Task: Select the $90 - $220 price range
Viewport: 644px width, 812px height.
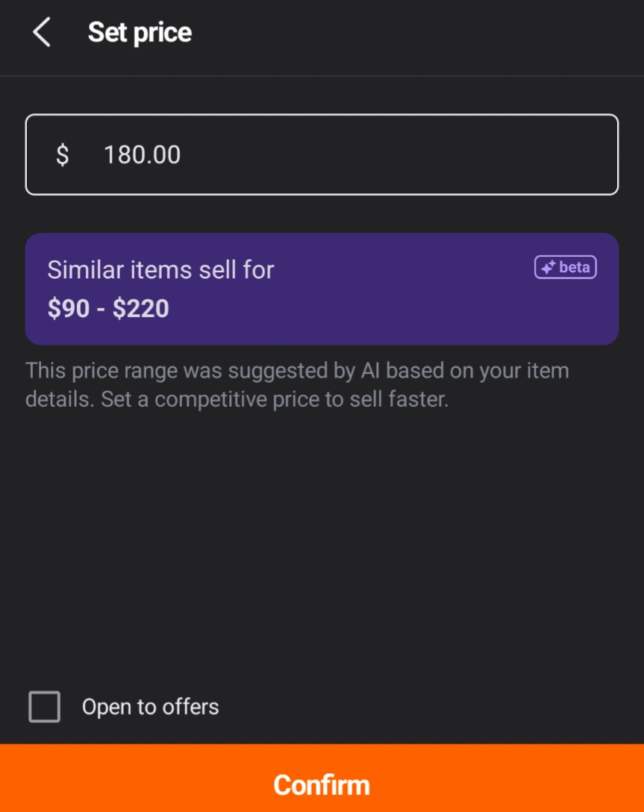Action: (108, 308)
